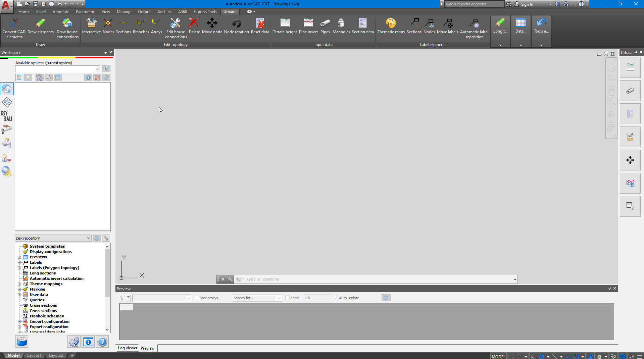Expand Labels (Polygon topology) node
644x359 pixels.
[x=19, y=268]
